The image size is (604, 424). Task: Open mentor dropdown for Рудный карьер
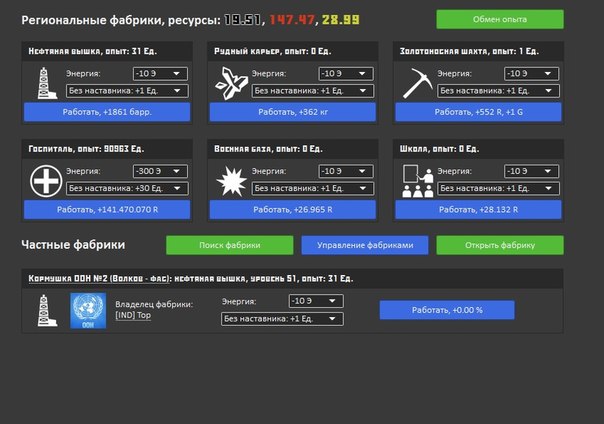click(x=313, y=91)
